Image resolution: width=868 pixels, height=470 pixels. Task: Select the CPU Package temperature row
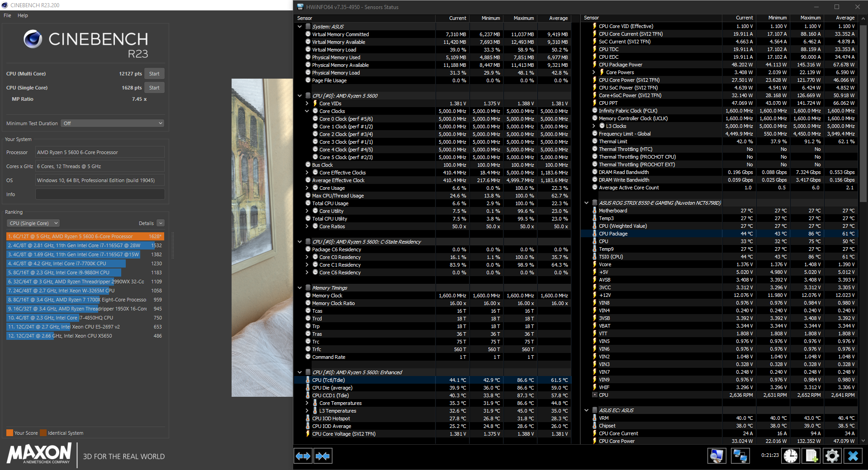pyautogui.click(x=719, y=234)
